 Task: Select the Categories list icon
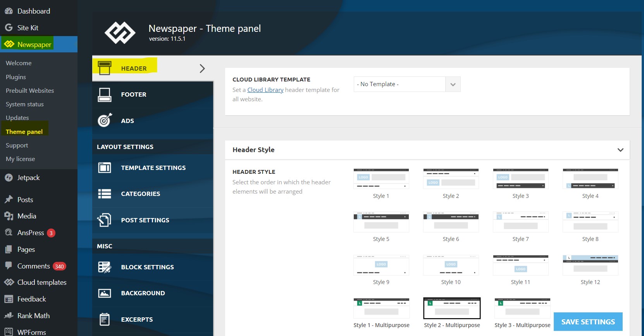[x=105, y=194]
